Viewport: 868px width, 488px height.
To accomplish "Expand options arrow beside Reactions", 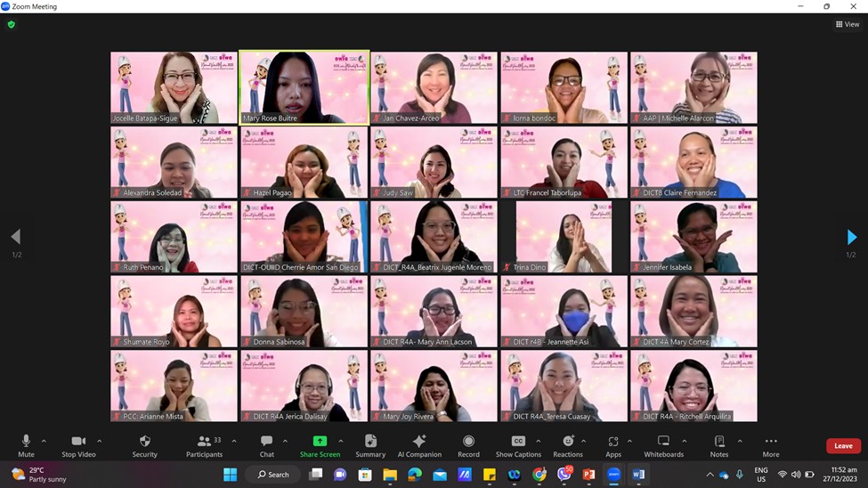I will [584, 441].
